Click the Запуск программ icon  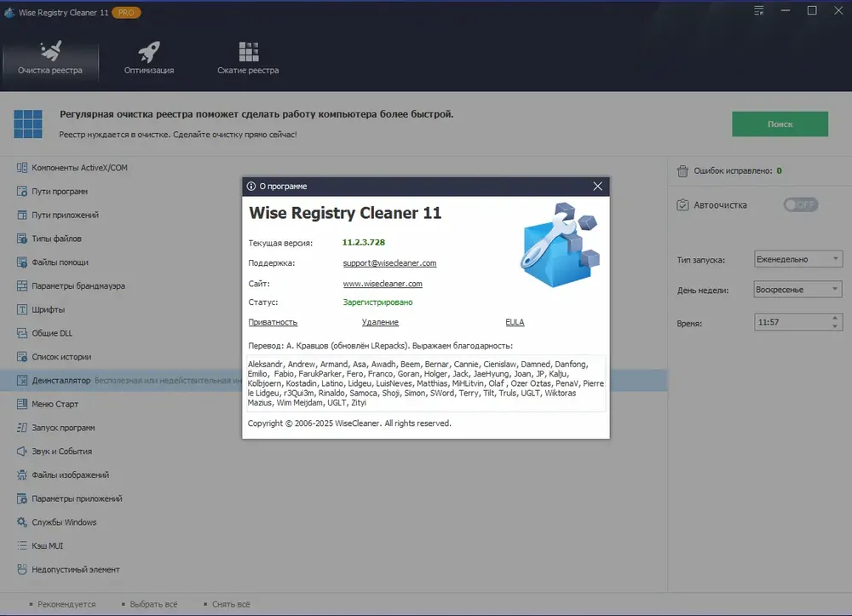tap(22, 428)
